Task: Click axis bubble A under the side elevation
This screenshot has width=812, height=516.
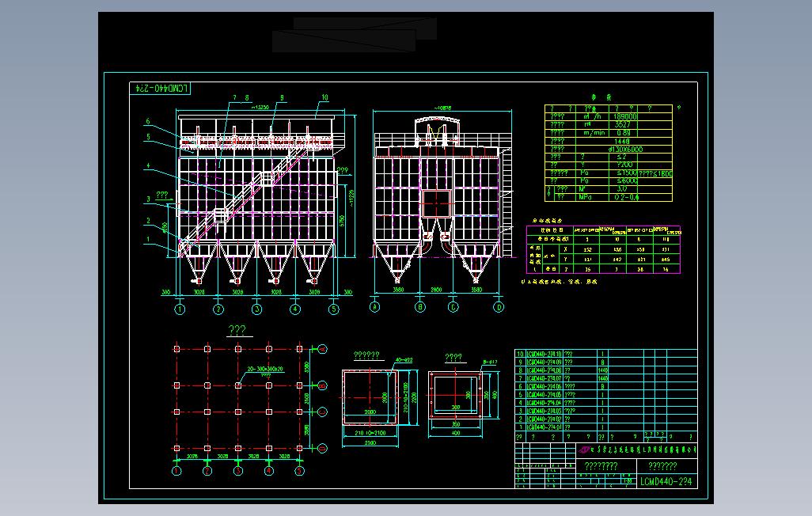Action: point(375,307)
